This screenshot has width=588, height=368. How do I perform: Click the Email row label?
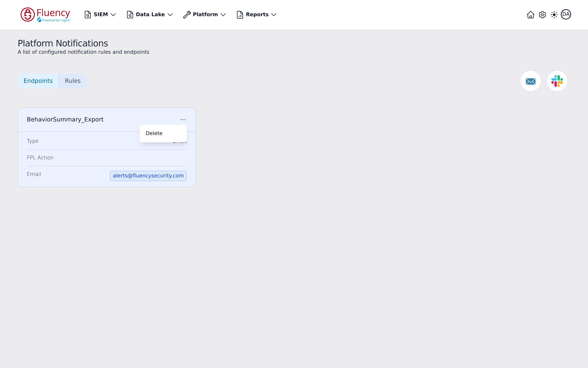pyautogui.click(x=34, y=174)
